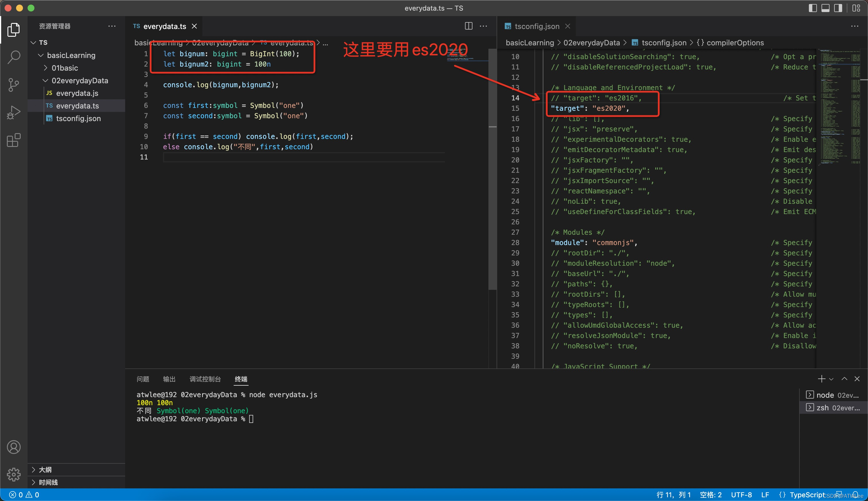This screenshot has width=868, height=501.
Task: Expand the 时间线 timeline section
Action: click(76, 482)
